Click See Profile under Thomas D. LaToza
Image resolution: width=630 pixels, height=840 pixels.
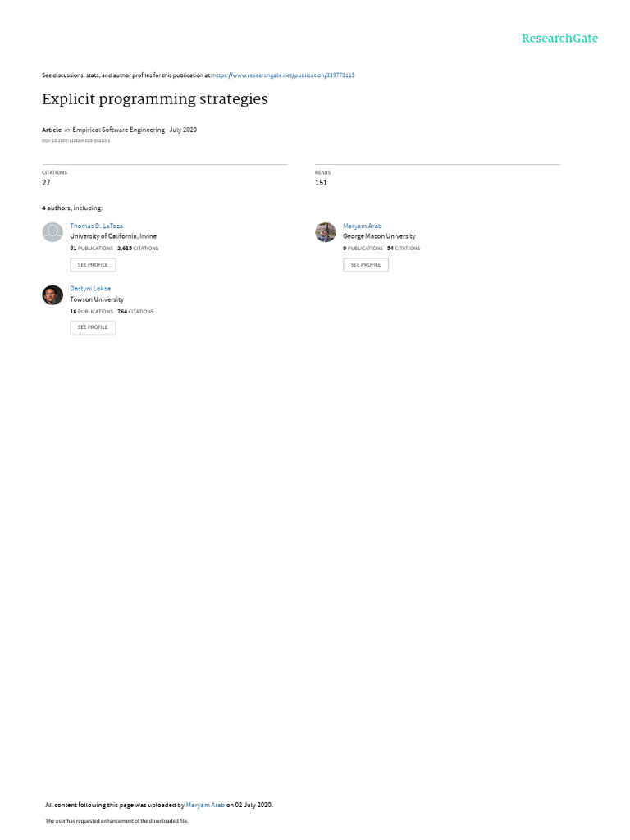93,265
